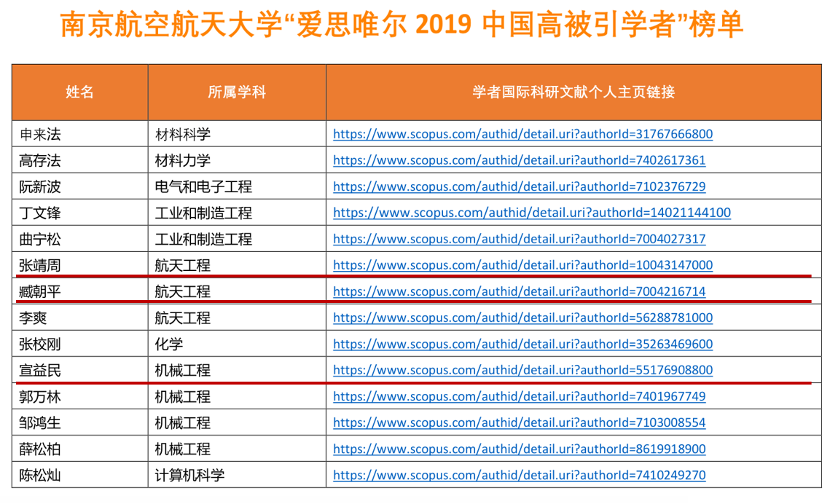Click the link with authorId 7004216714
Viewport: 838px width, 504px height.
click(x=519, y=291)
